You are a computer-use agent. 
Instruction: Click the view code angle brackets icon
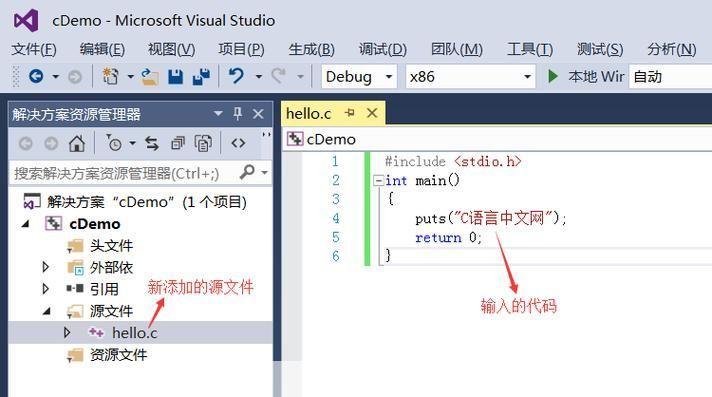coord(238,144)
